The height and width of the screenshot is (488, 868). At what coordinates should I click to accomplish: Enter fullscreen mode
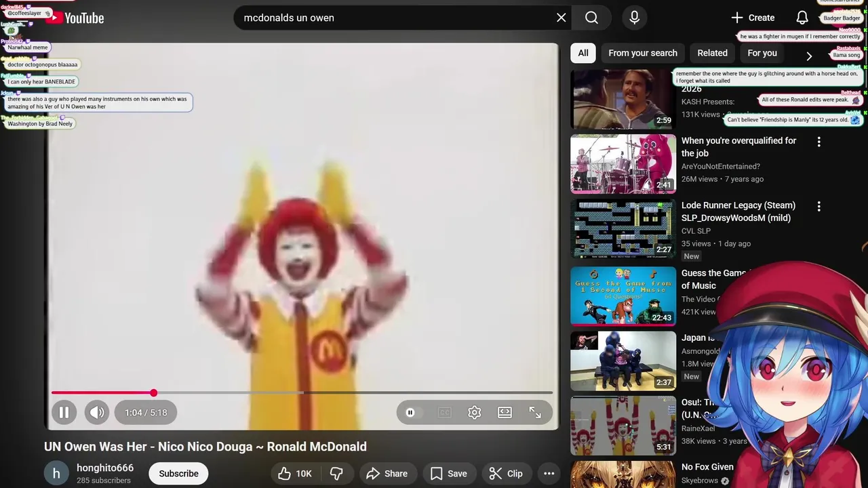pos(535,412)
